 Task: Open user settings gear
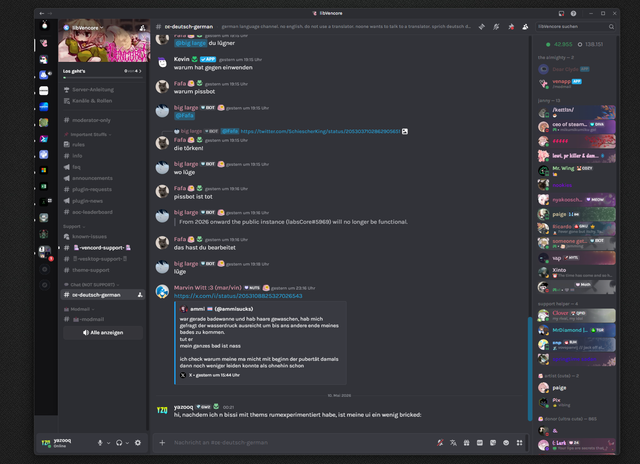click(x=138, y=443)
